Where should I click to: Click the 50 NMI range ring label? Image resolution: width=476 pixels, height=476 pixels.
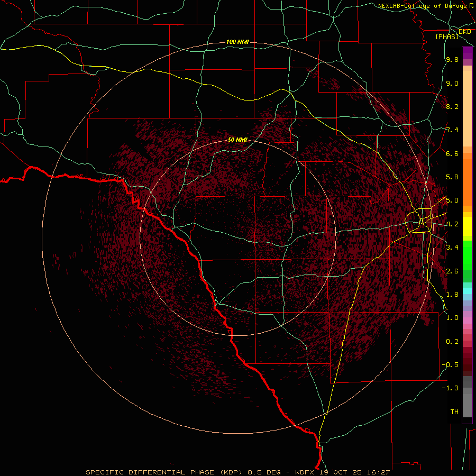[237, 140]
